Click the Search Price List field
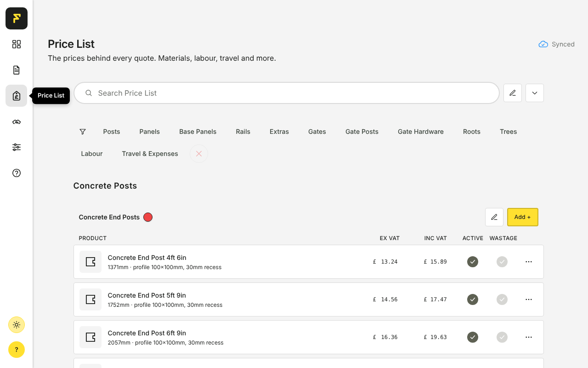This screenshot has width=588, height=368. [287, 93]
